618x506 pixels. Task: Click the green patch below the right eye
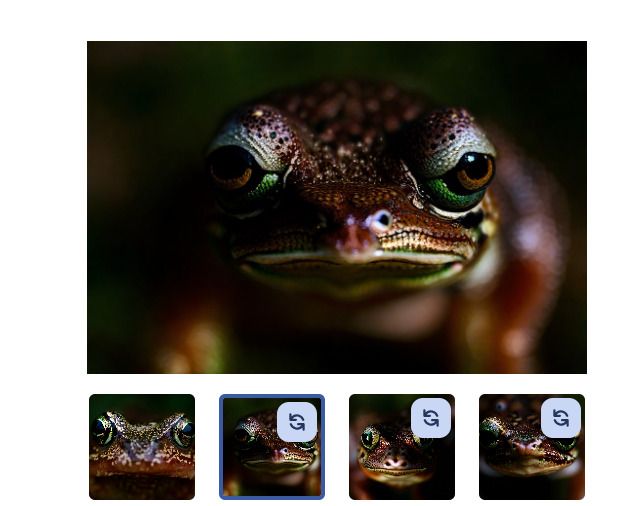pyautogui.click(x=451, y=195)
